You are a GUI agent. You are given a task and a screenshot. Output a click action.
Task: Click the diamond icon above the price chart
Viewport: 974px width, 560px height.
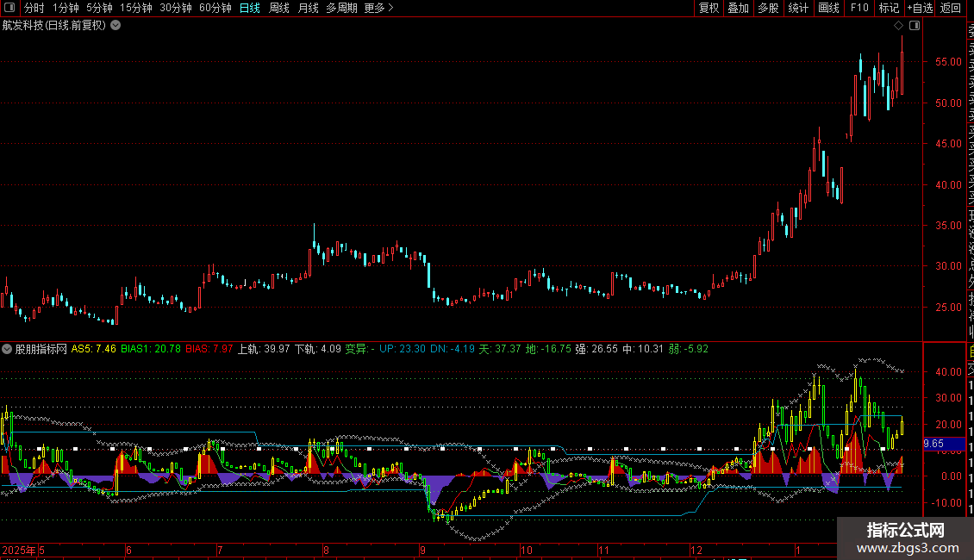click(x=898, y=26)
